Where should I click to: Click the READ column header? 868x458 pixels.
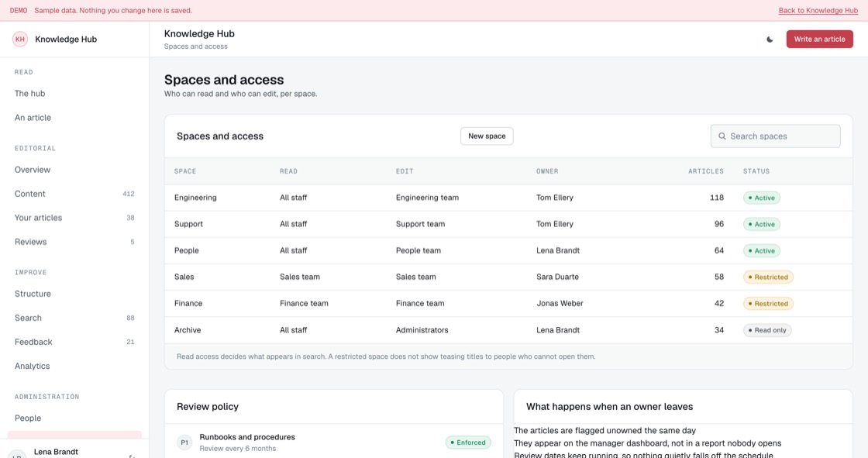click(x=288, y=171)
